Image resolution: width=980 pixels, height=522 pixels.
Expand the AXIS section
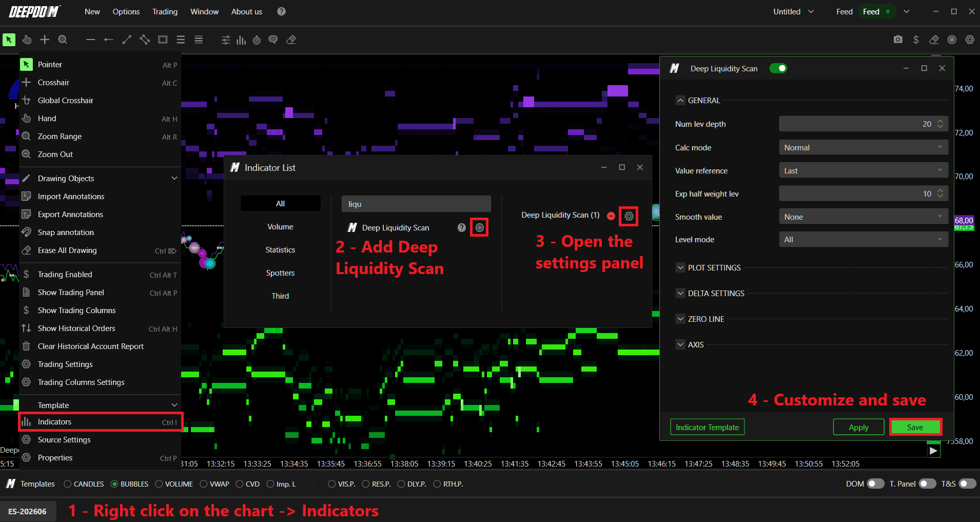680,344
